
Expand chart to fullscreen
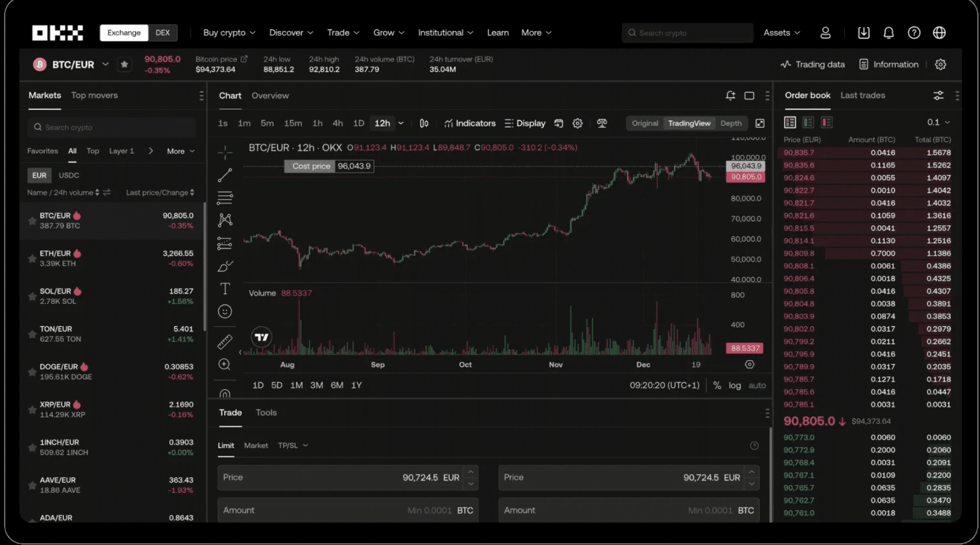click(x=760, y=123)
